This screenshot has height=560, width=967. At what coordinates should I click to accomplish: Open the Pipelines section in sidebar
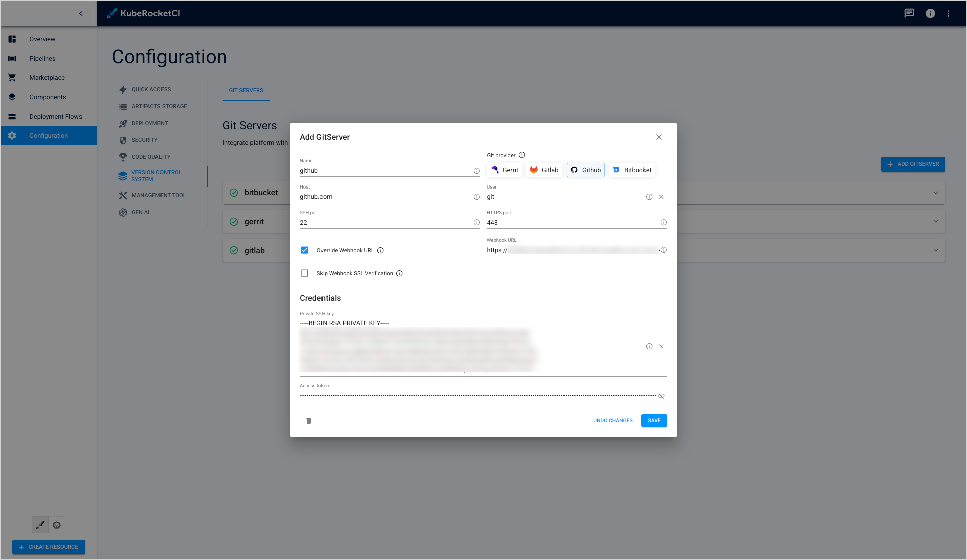(x=42, y=58)
